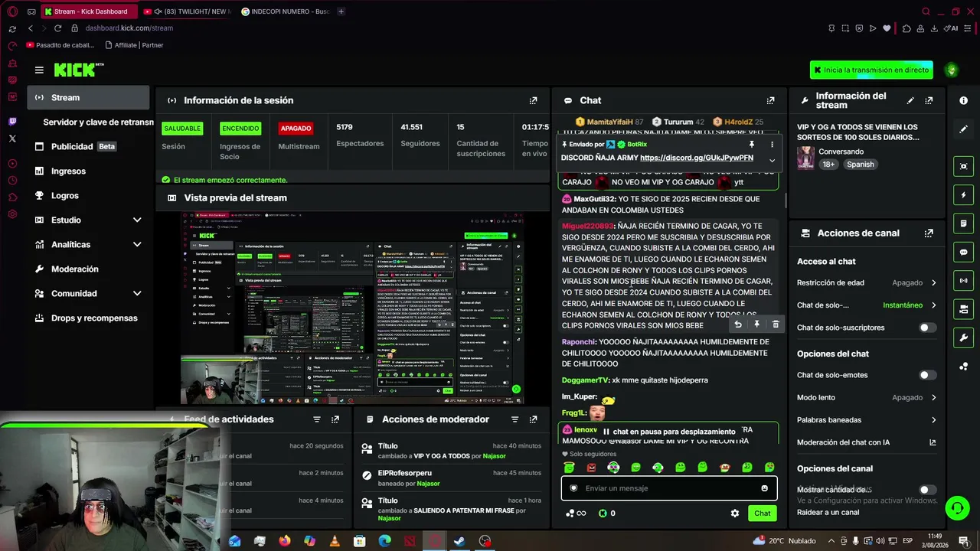The height and width of the screenshot is (551, 980).
Task: Open the user avatar menu
Action: point(952,70)
